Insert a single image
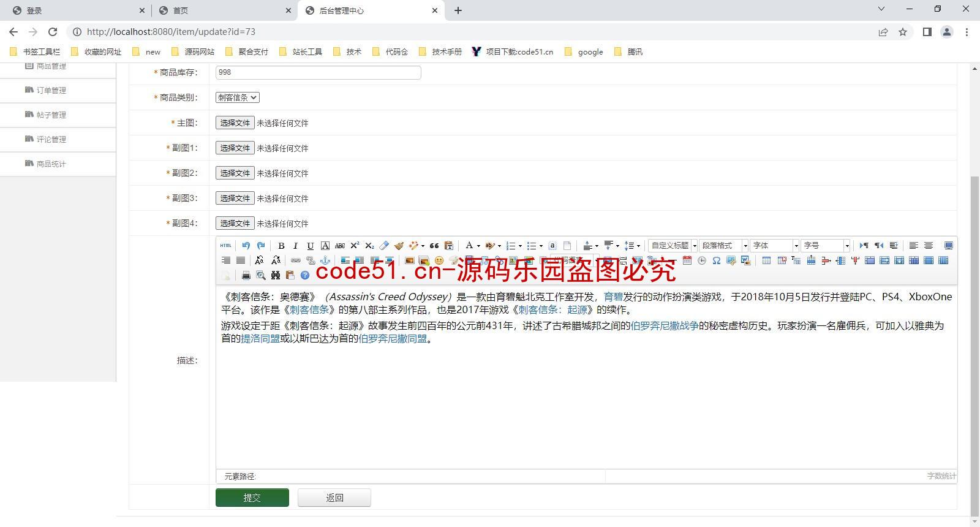 [410, 260]
